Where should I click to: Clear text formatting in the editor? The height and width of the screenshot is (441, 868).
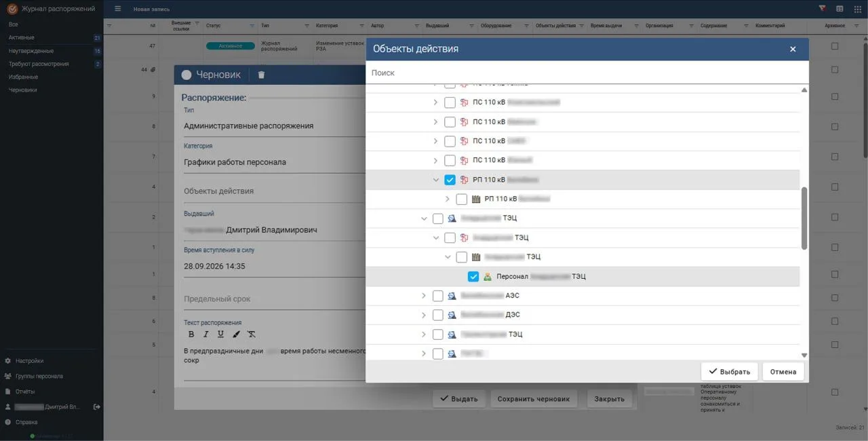coord(251,334)
